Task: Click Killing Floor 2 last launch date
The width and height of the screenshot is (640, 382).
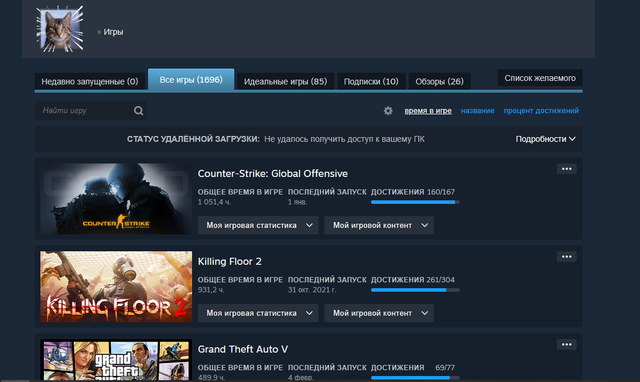Action: tap(312, 290)
